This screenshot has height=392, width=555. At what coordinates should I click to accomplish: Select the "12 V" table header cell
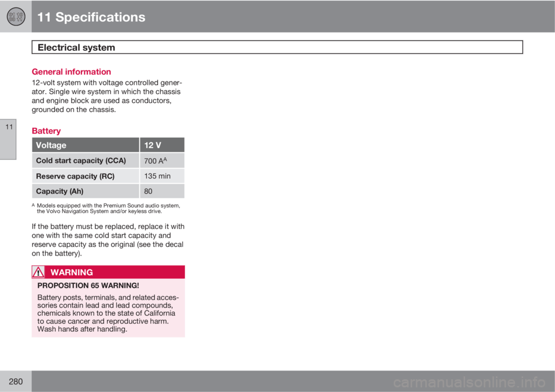(x=162, y=145)
